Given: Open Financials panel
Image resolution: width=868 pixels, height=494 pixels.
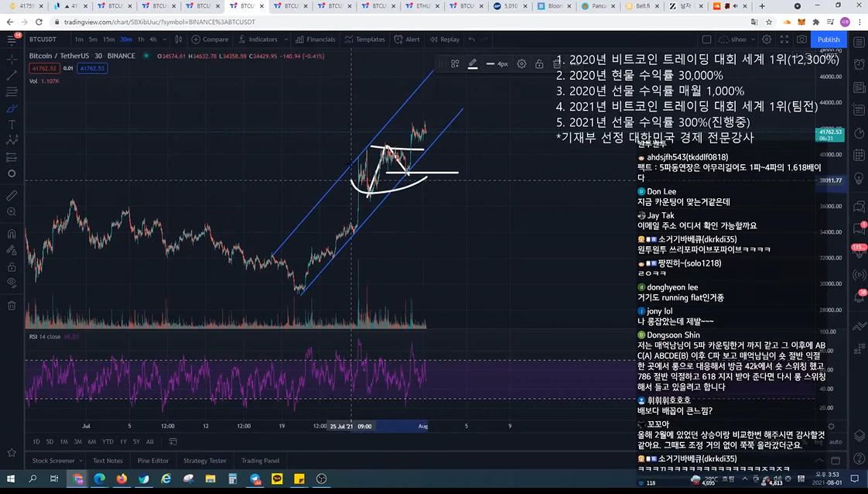Looking at the screenshot, I should click(x=316, y=39).
